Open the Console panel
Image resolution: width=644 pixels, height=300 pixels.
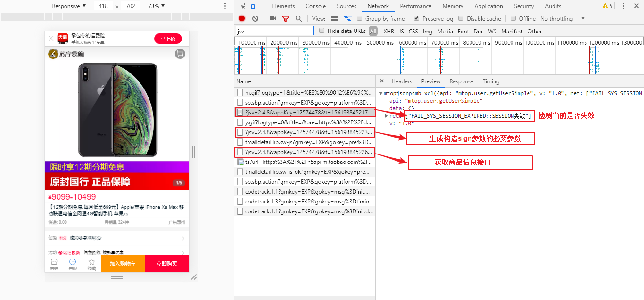(316, 6)
